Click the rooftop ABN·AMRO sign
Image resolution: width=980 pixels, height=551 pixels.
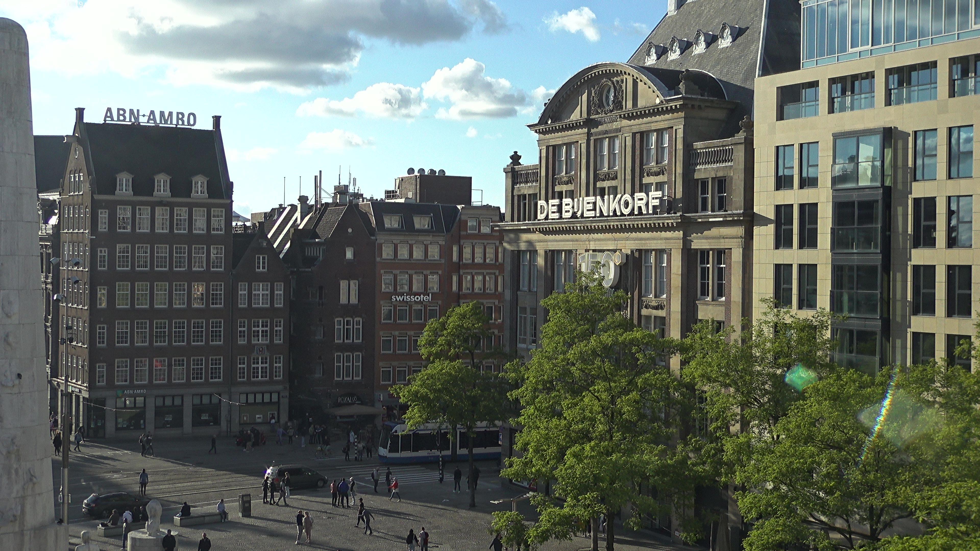(150, 117)
